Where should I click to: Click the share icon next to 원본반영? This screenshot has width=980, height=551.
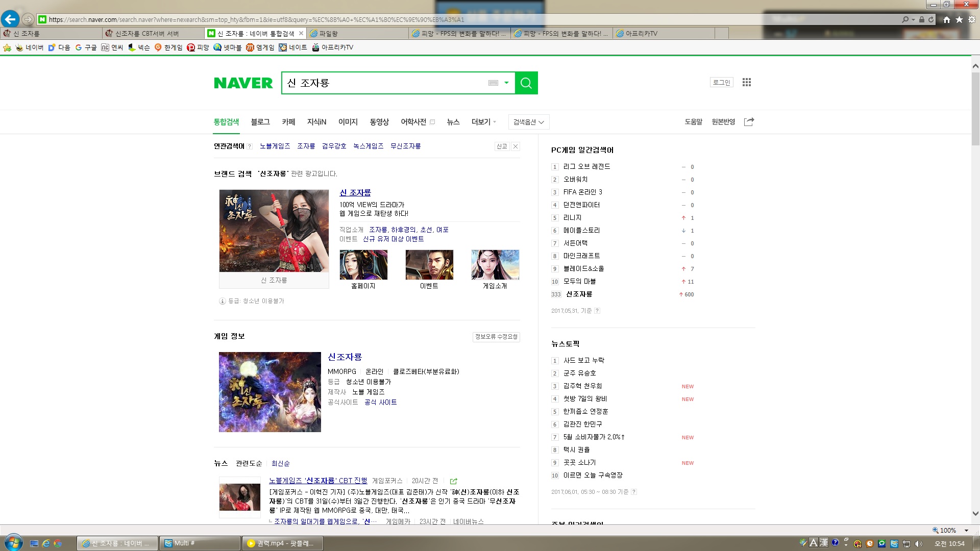click(749, 121)
